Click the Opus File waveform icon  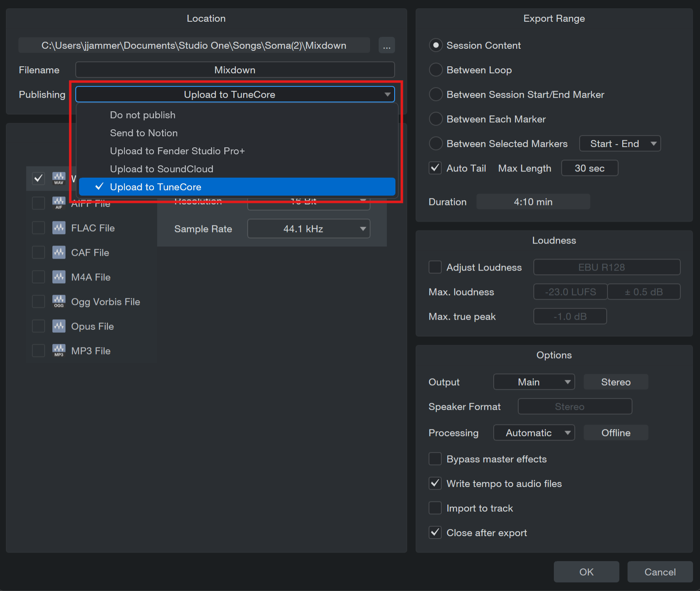click(59, 326)
